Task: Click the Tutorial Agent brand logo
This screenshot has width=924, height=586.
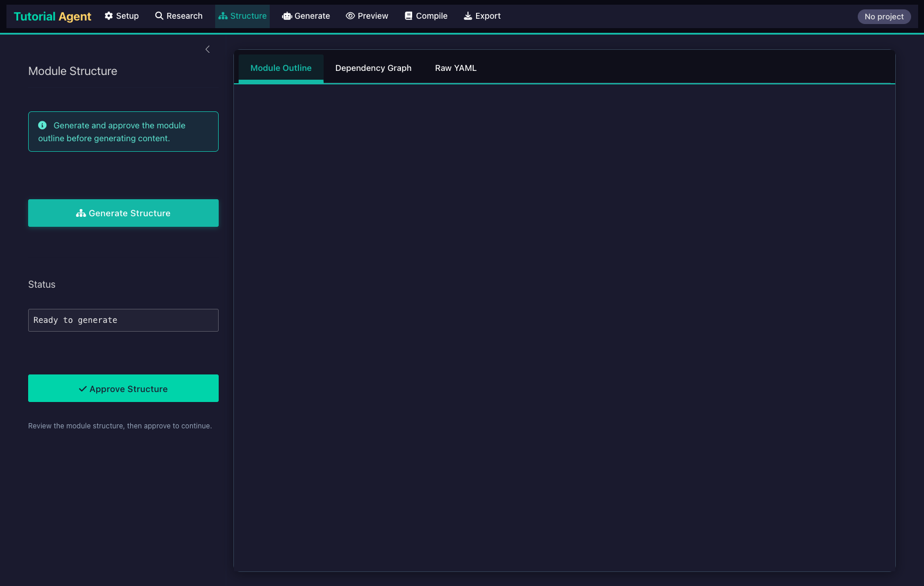Action: 52,16
